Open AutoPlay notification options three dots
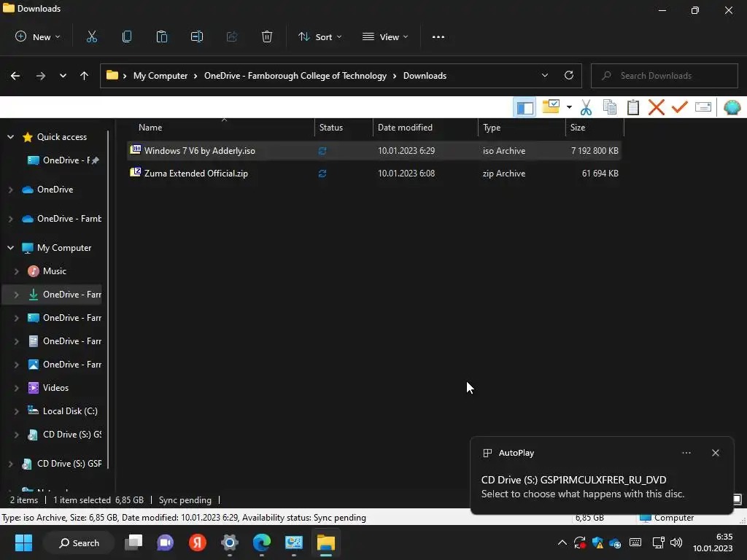Screen dimensions: 747x560 [686, 453]
